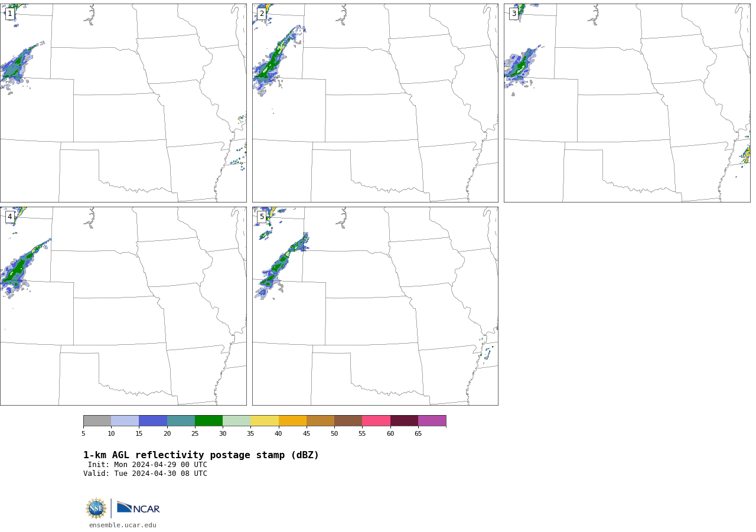Viewport: 756px width, 532px height.
Task: Click the NCAR logo
Action: [138, 508]
